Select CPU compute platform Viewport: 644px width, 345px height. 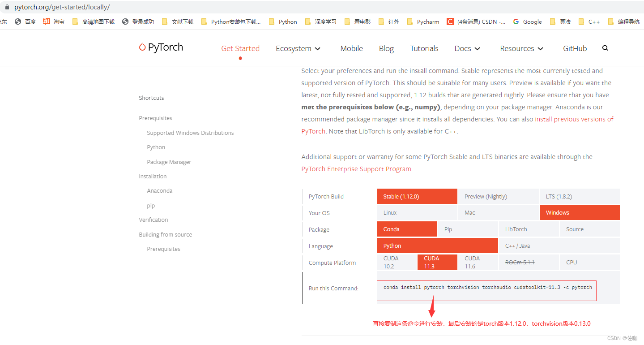click(x=590, y=262)
